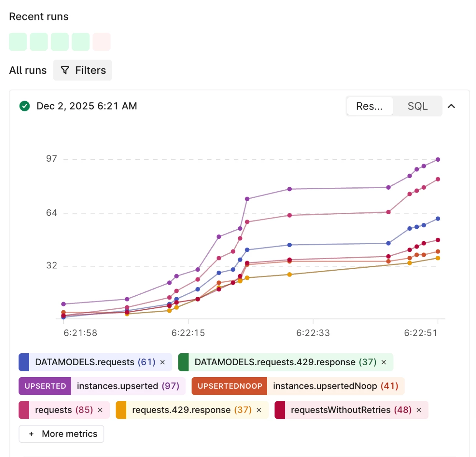Click plus icon in More metrics
The image size is (476, 457).
click(x=31, y=434)
